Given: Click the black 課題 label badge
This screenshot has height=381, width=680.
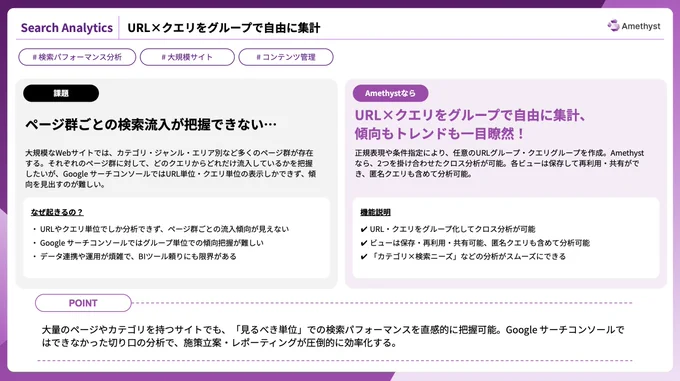Looking at the screenshot, I should point(61,93).
